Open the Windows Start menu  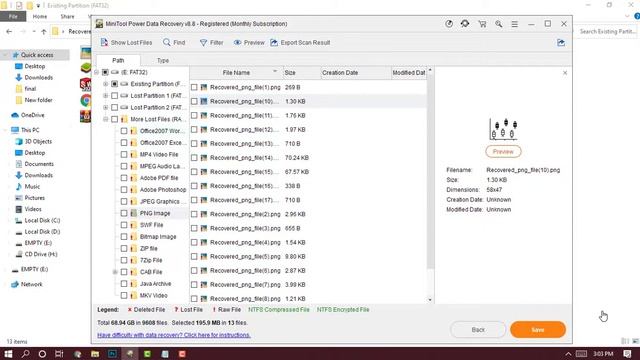pyautogui.click(x=8, y=353)
